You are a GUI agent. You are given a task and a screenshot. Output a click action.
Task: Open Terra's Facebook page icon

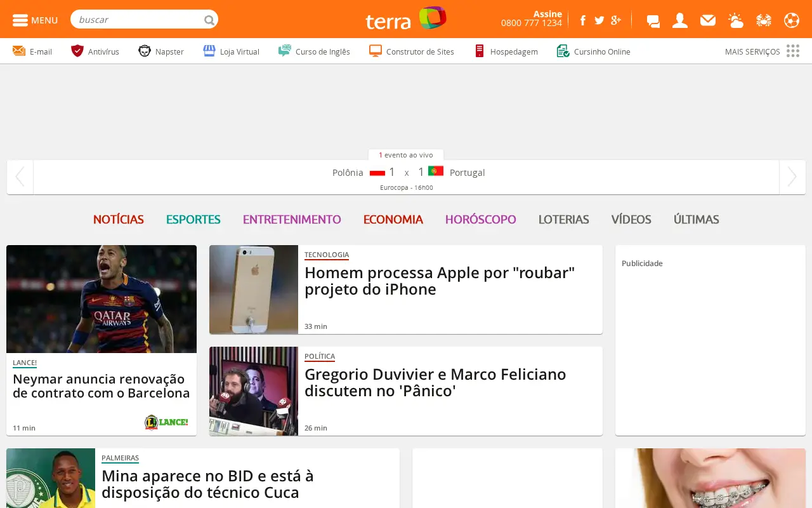[x=582, y=20]
